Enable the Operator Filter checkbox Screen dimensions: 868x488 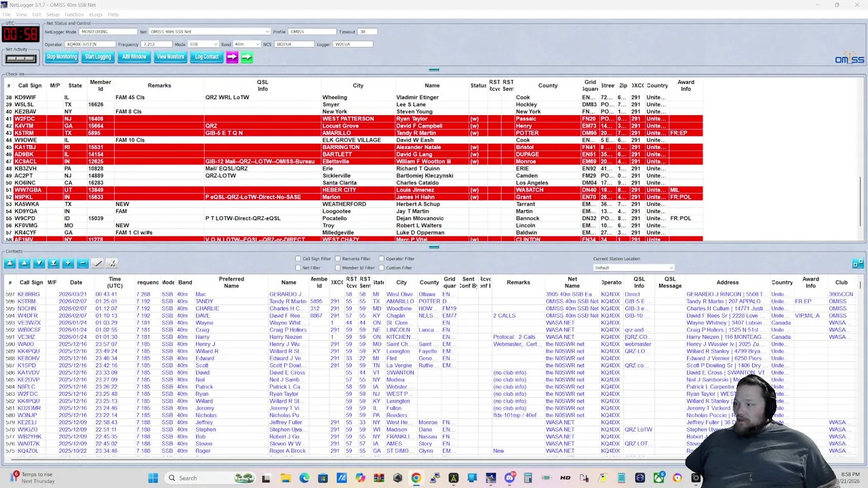[382, 259]
